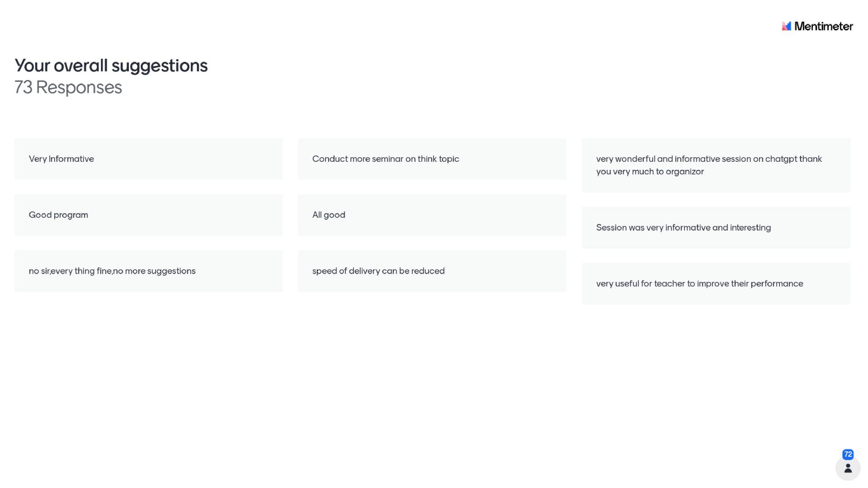
Task: Click the '73 Responses' count text
Action: tap(68, 87)
